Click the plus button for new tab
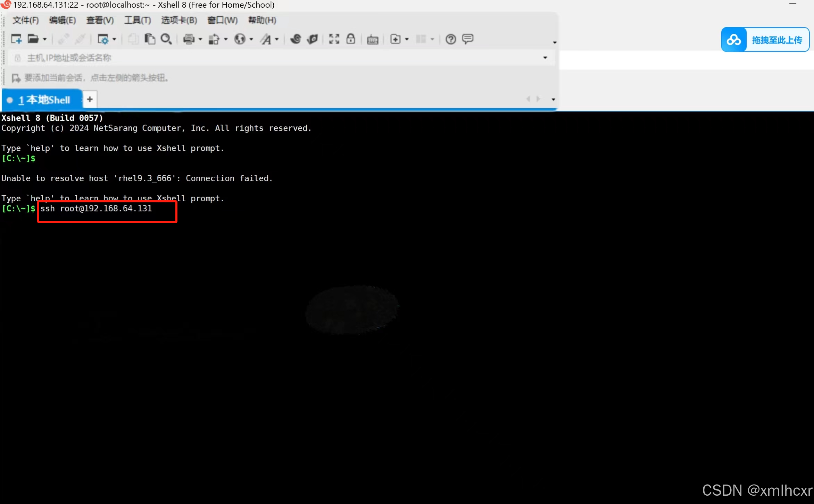 click(90, 100)
